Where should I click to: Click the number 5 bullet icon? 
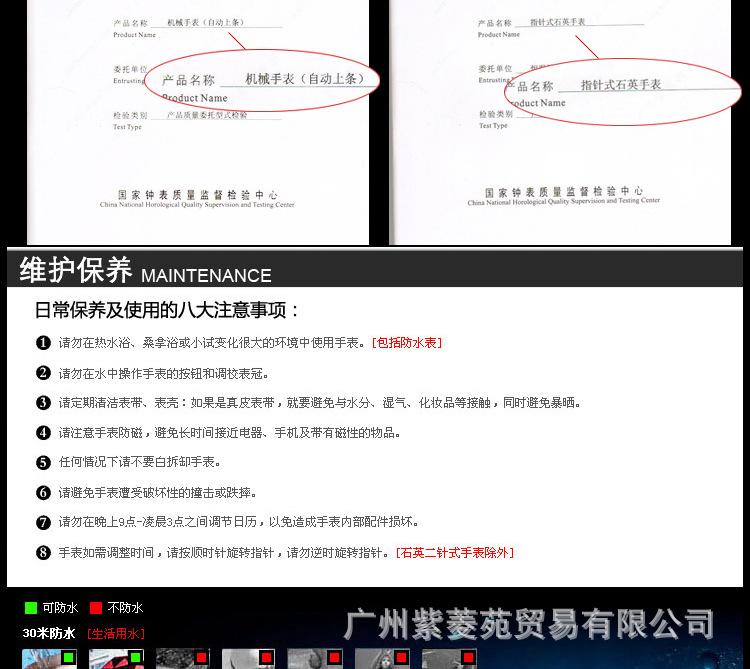click(x=43, y=463)
